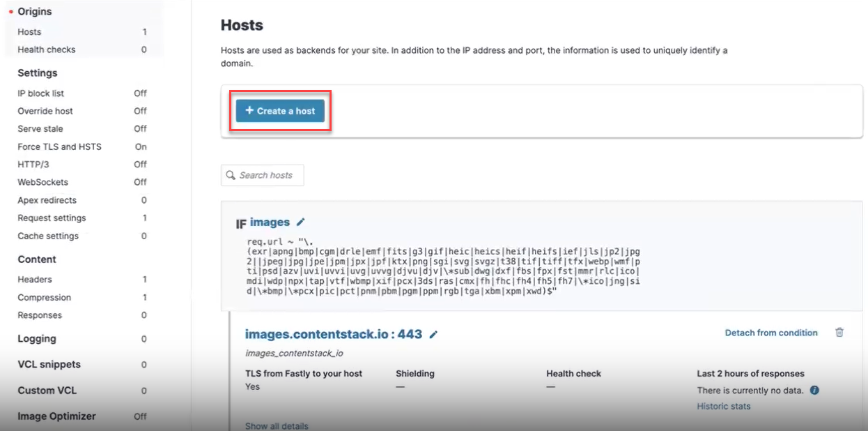
Task: Edit the images condition pencil icon
Action: click(301, 222)
